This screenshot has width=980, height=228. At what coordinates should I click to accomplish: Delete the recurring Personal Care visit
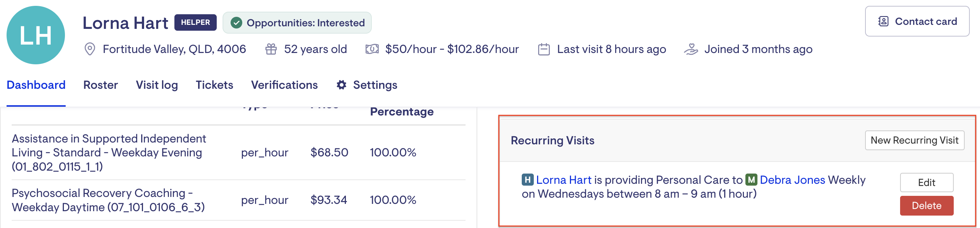click(926, 206)
